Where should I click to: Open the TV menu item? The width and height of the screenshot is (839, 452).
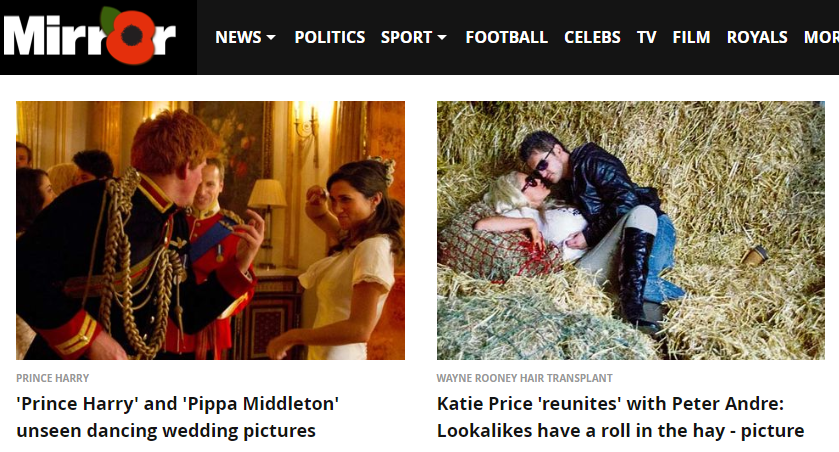click(646, 37)
